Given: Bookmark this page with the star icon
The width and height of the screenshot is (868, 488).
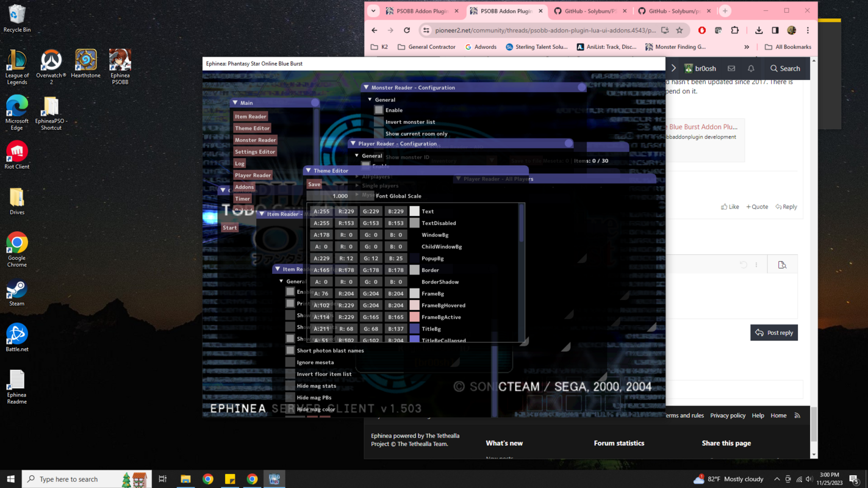Looking at the screenshot, I should (680, 30).
